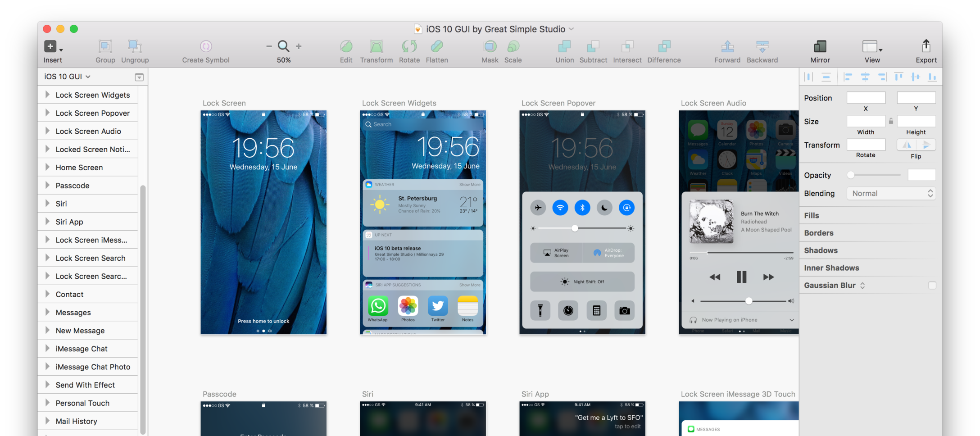Toggle the size aspect ratio lock

tap(891, 121)
